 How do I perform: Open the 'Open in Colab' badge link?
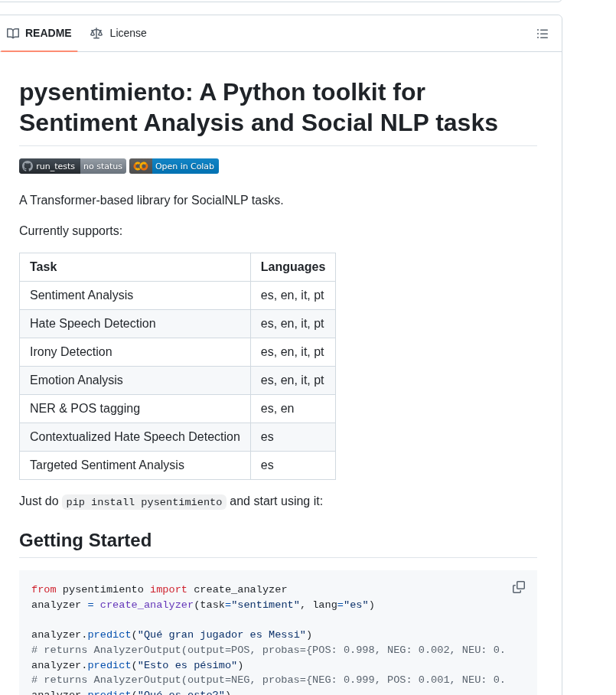click(184, 166)
